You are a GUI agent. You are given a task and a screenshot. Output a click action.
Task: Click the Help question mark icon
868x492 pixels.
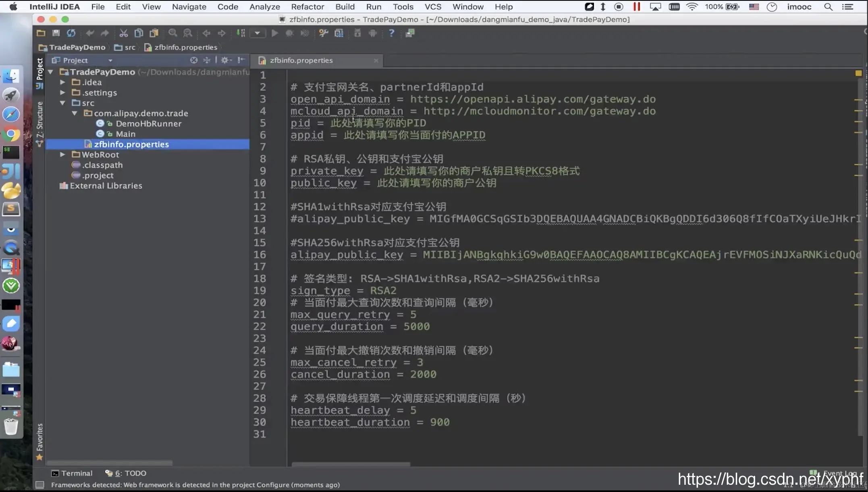click(x=391, y=33)
